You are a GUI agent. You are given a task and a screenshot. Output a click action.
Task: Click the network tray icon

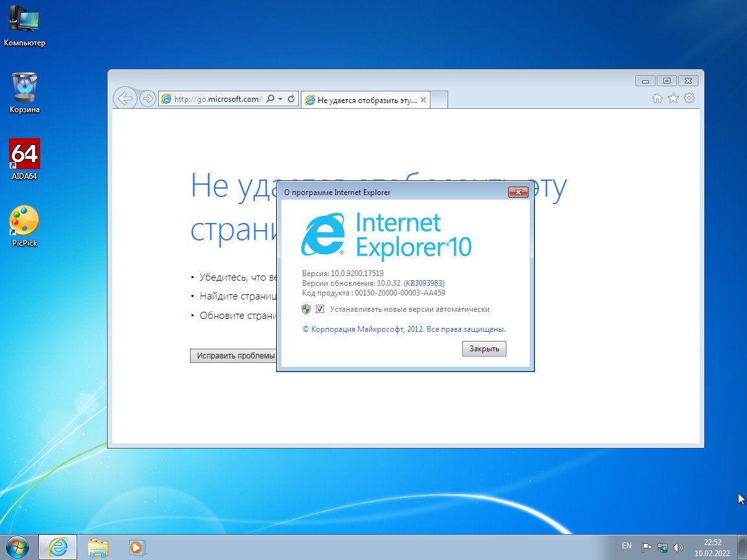tap(662, 548)
